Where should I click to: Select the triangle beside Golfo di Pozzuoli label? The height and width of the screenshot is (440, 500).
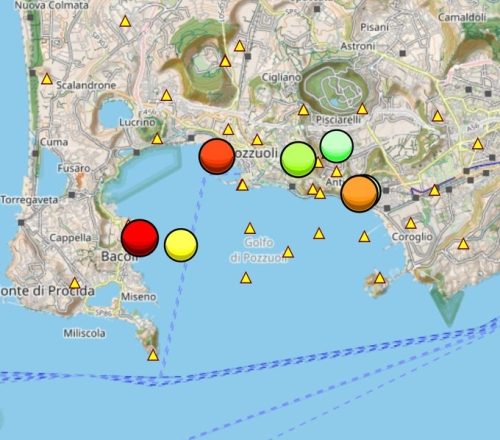point(288,252)
